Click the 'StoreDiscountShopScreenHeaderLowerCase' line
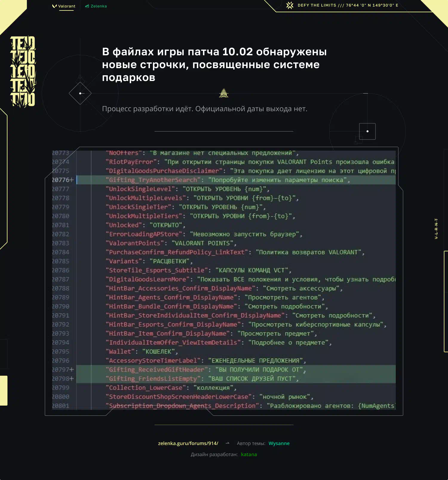 [209, 397]
